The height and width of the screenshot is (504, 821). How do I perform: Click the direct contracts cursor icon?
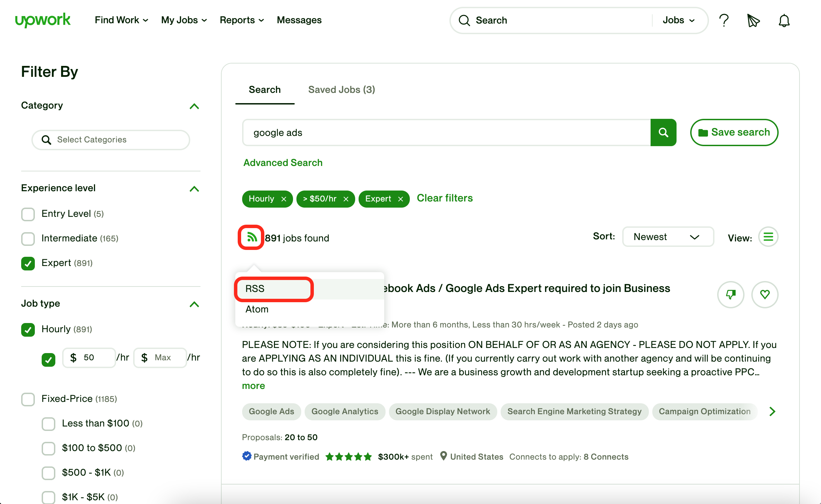tap(753, 20)
